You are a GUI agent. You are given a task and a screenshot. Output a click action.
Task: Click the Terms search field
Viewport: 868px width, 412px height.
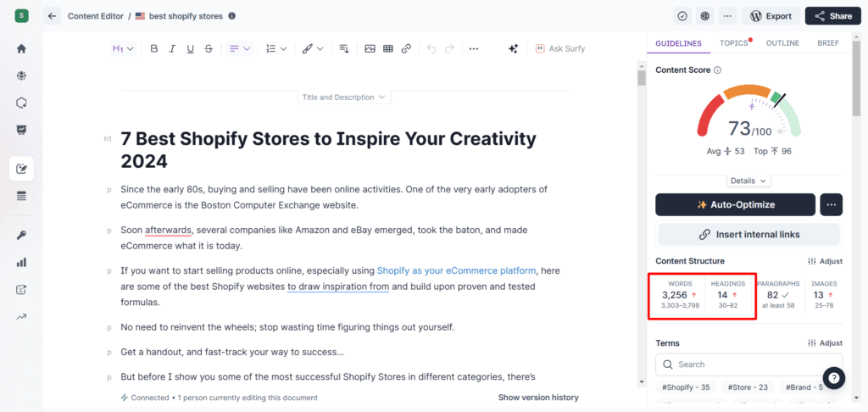(x=749, y=365)
